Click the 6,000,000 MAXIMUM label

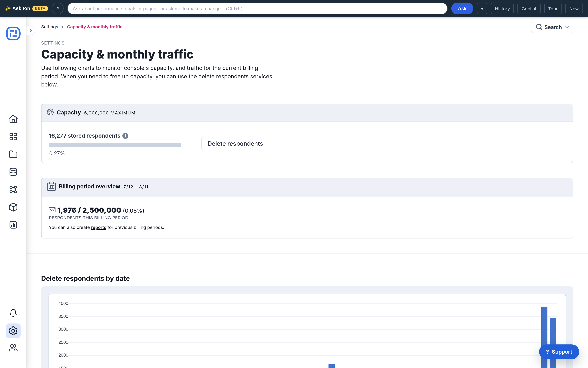tap(110, 113)
